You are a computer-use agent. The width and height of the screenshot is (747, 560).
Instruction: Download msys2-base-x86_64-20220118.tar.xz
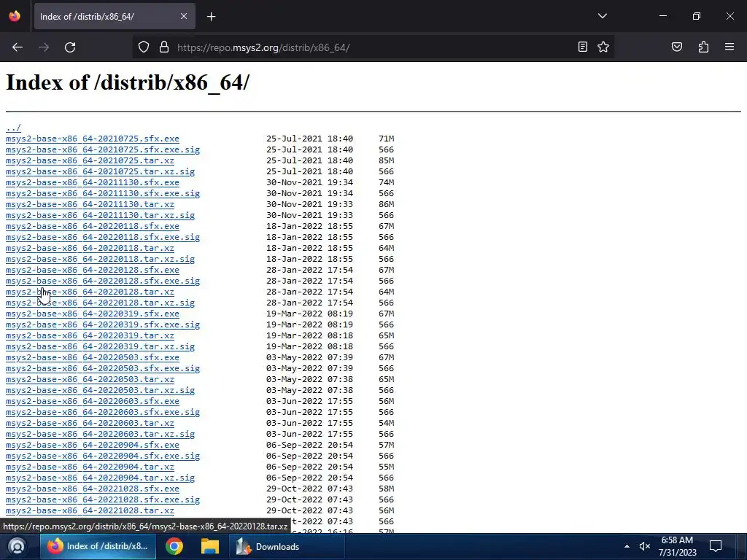click(x=90, y=248)
